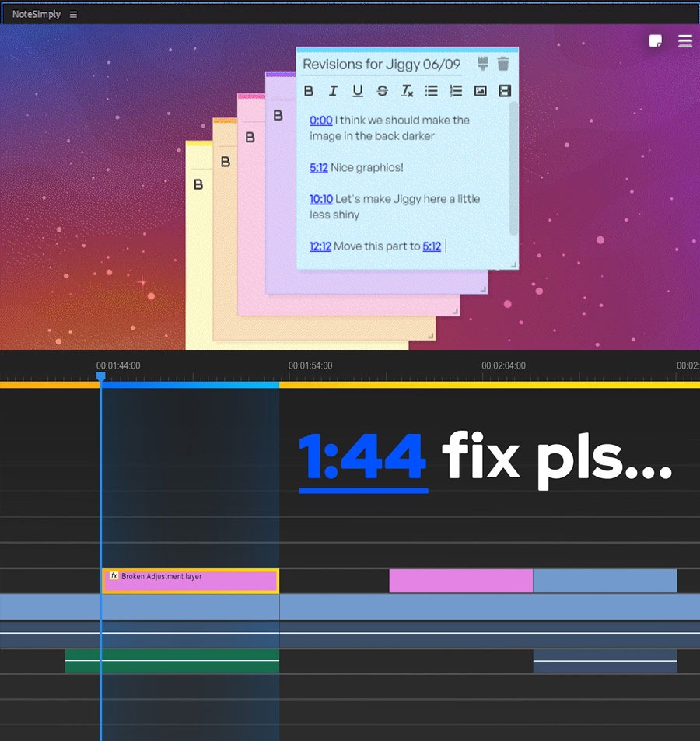
Task: Open the NoteSimply panel menu
Action: [x=73, y=14]
